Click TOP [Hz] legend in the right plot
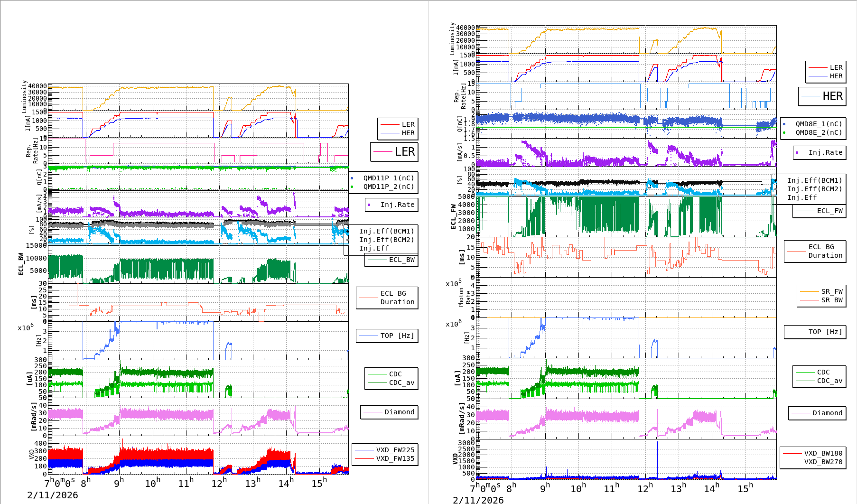The height and width of the screenshot is (504, 857). [x=815, y=332]
